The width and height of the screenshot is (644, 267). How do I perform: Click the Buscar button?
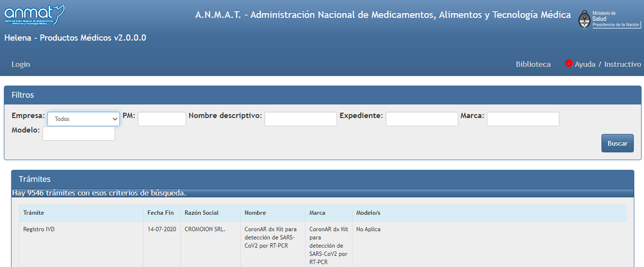[x=617, y=143]
